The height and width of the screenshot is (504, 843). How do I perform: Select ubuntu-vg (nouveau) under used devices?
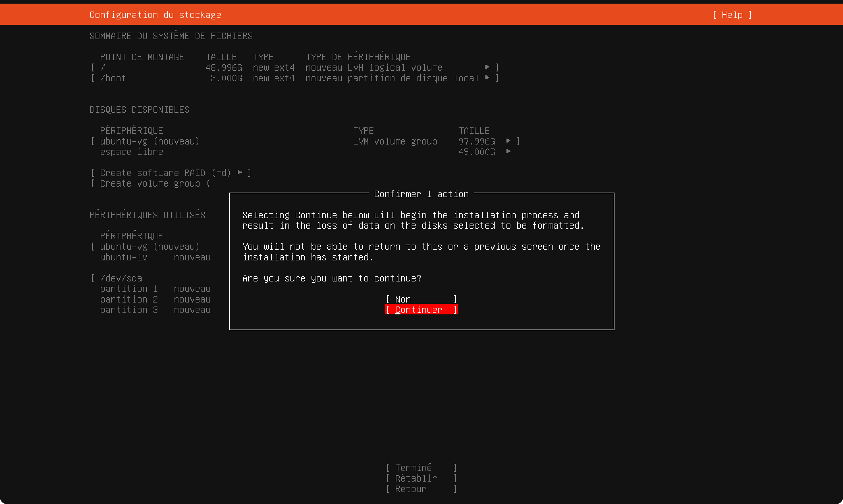point(150,247)
